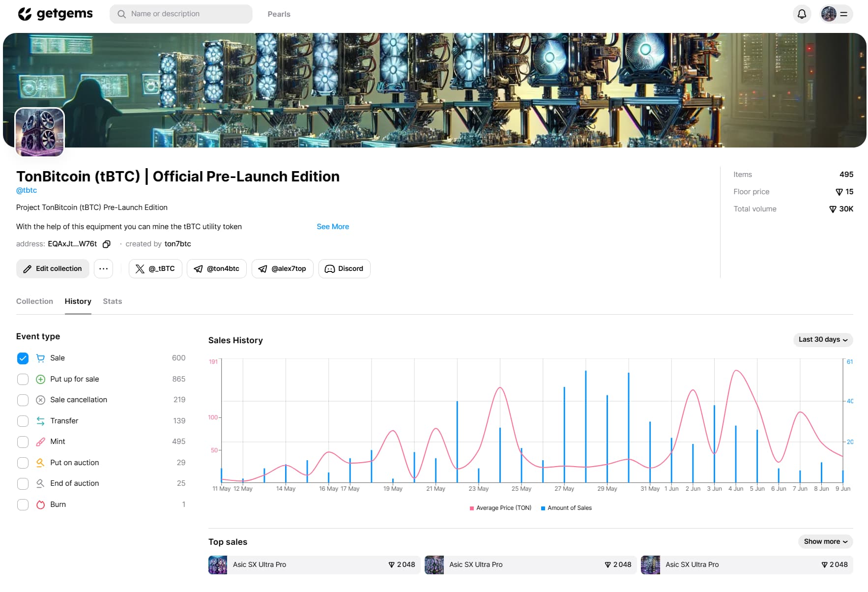Toggle Amount of Sales legend swatch
The height and width of the screenshot is (592, 868).
(543, 508)
